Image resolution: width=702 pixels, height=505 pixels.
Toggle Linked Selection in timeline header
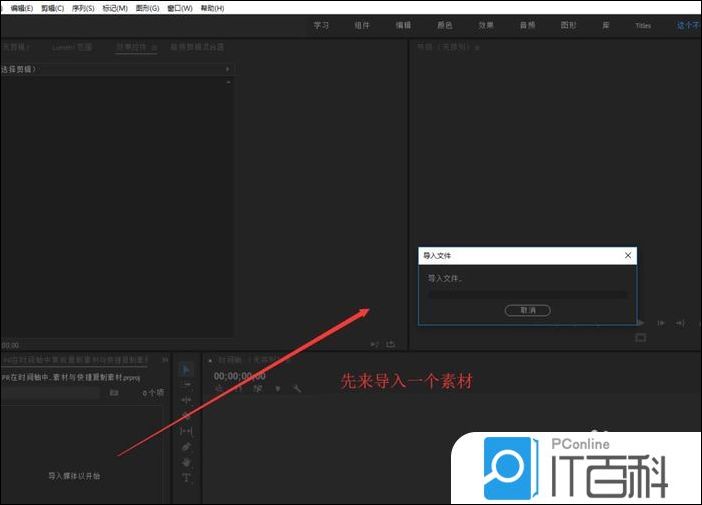coord(258,389)
